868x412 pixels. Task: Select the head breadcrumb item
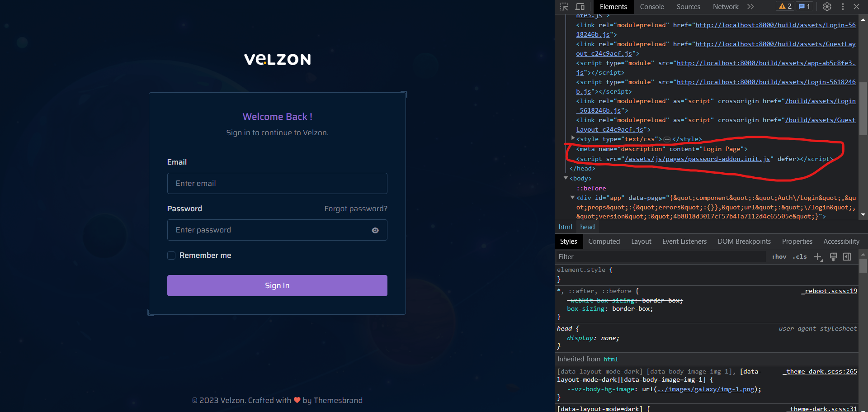[587, 227]
